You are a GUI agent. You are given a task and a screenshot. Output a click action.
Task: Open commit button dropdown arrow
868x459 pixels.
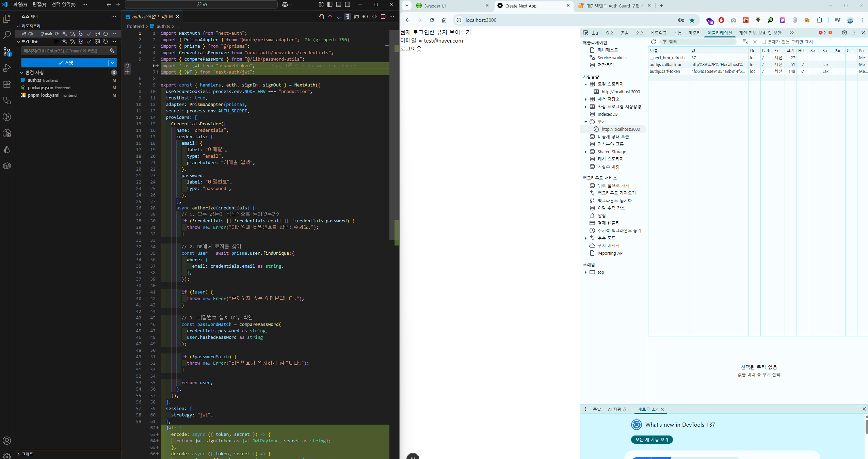[113, 63]
